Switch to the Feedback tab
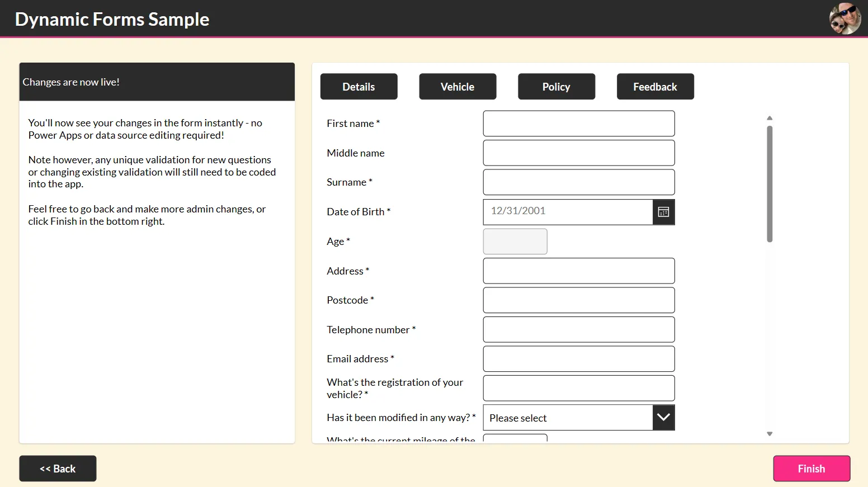 (x=655, y=87)
